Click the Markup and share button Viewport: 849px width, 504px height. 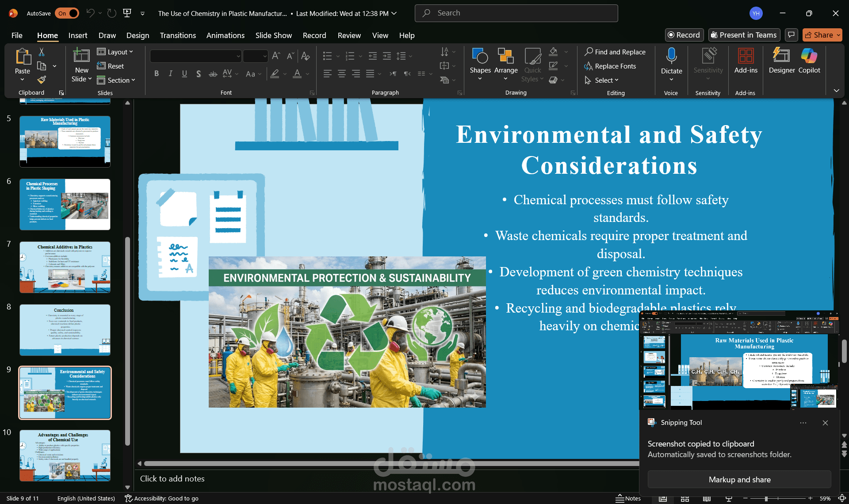[739, 480]
